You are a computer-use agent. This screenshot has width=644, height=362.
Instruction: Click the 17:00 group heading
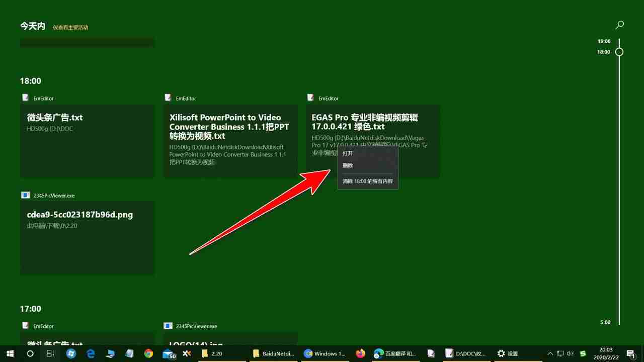[x=31, y=309]
